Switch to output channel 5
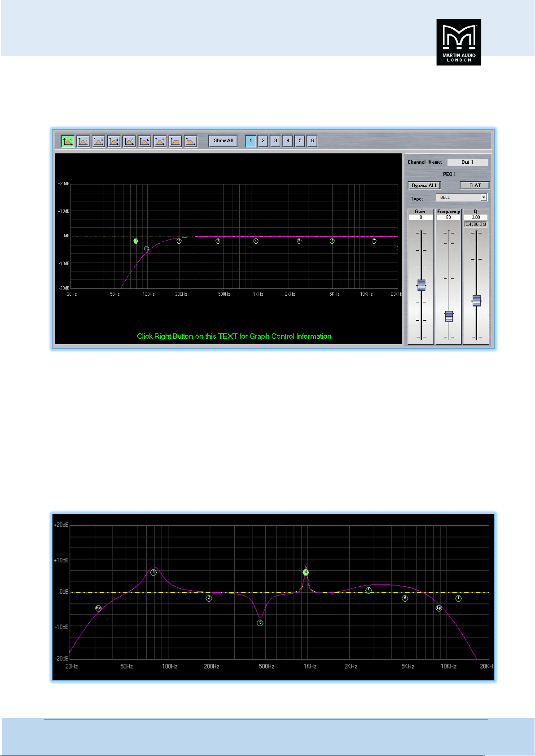The width and height of the screenshot is (535, 756). coord(300,141)
